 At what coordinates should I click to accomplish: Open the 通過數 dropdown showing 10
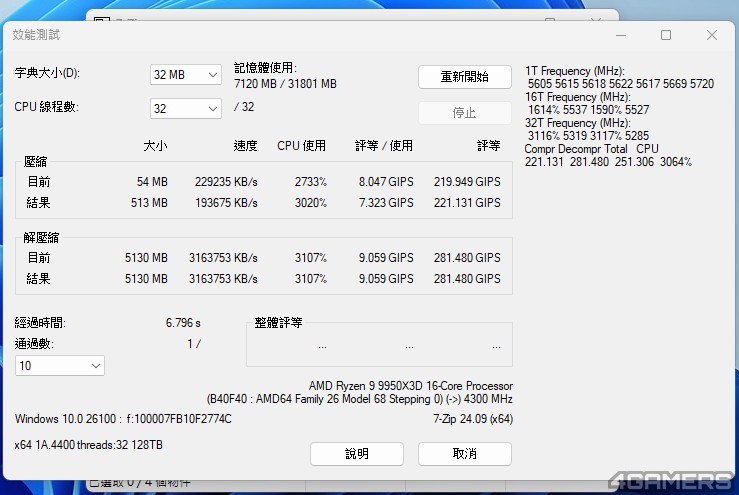coord(60,365)
